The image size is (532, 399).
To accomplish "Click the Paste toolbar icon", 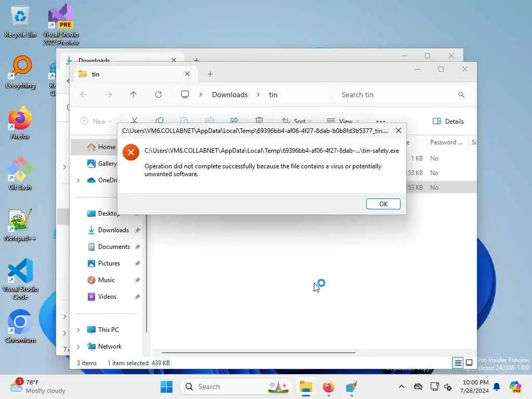I will pyautogui.click(x=184, y=121).
